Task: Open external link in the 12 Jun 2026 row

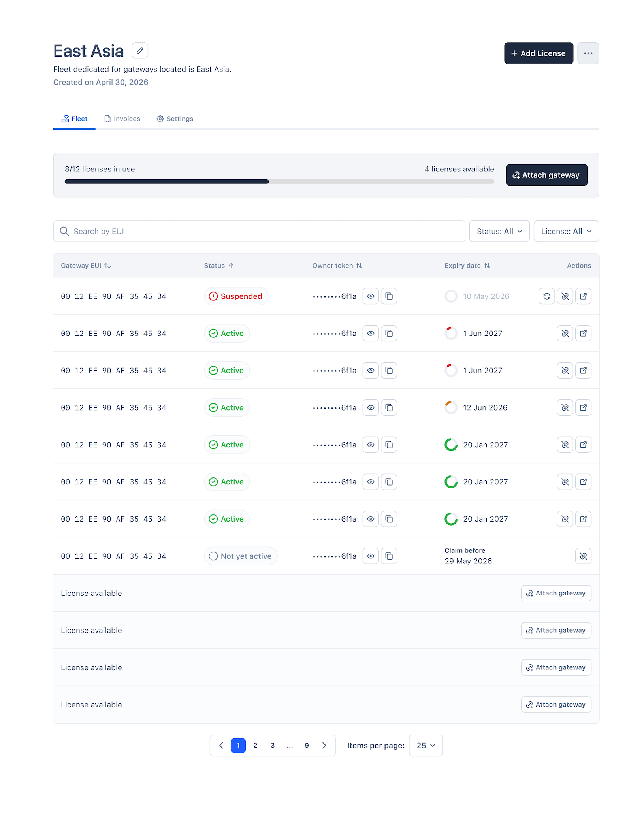Action: (583, 408)
